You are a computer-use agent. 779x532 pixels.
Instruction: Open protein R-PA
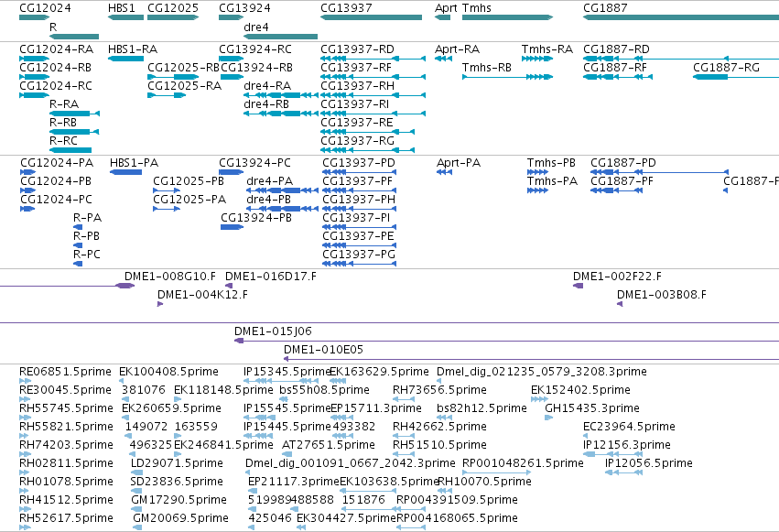tap(88, 218)
